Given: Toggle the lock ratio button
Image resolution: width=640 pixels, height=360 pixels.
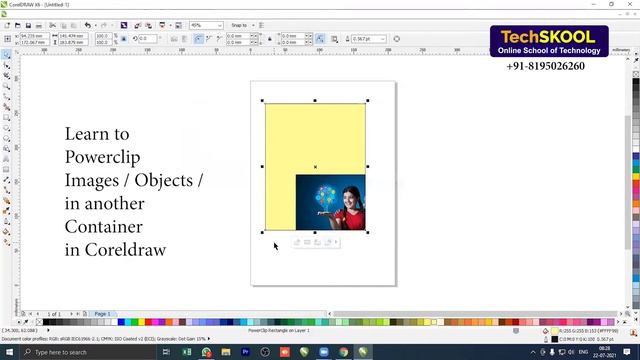Looking at the screenshot, I should point(124,39).
